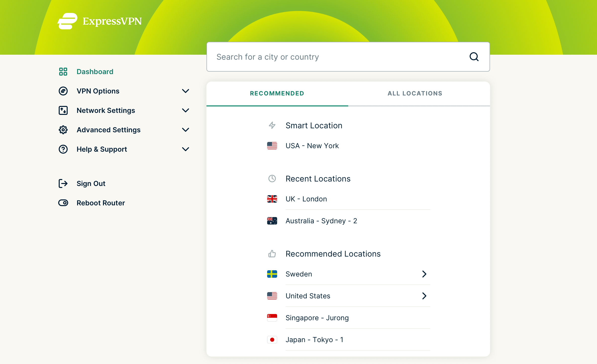The image size is (597, 364).
Task: Select Japan - Tokyo - 1 location
Action: (314, 339)
